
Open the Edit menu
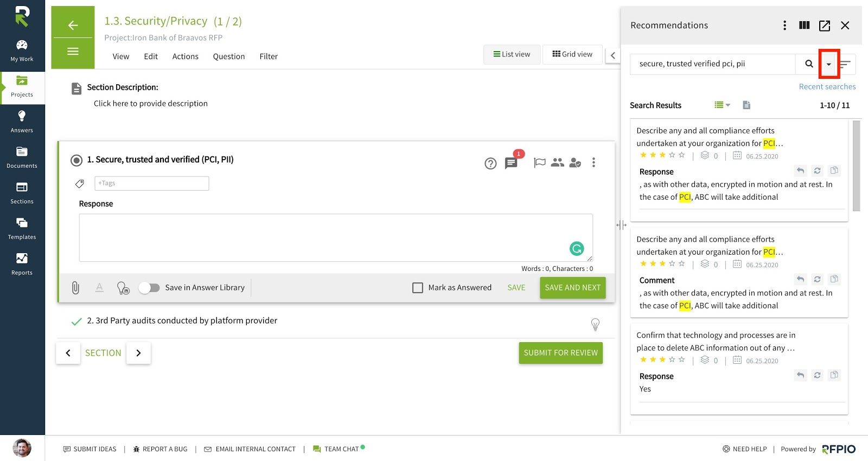point(151,56)
